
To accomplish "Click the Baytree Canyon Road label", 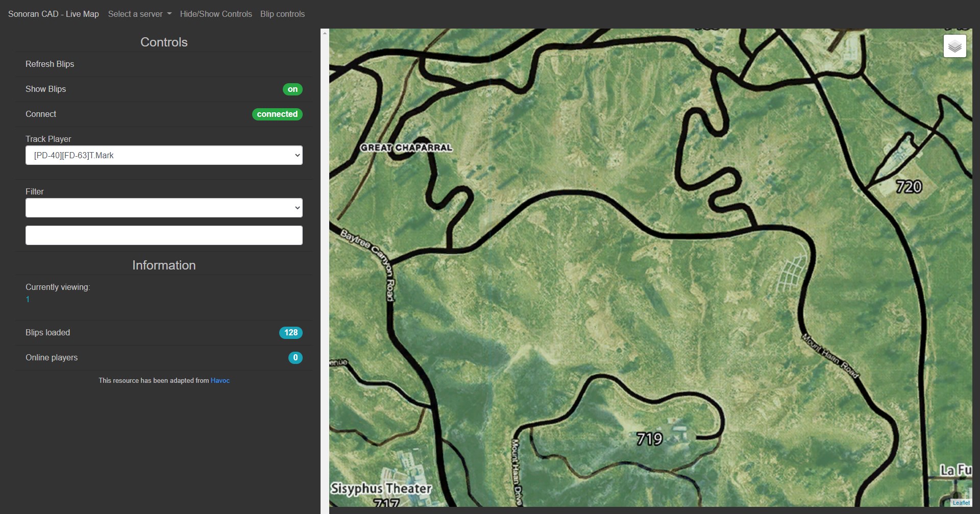I will [x=367, y=265].
